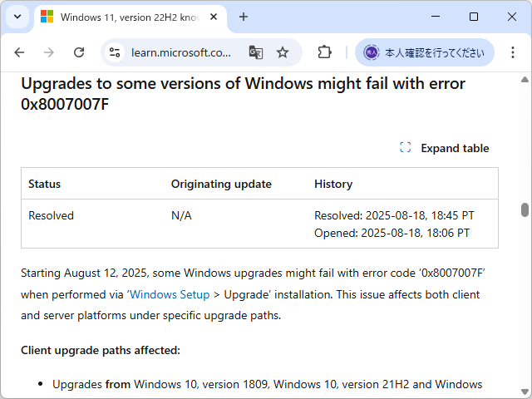Open the Chrome three-dot menu
This screenshot has height=399, width=532.
[513, 52]
